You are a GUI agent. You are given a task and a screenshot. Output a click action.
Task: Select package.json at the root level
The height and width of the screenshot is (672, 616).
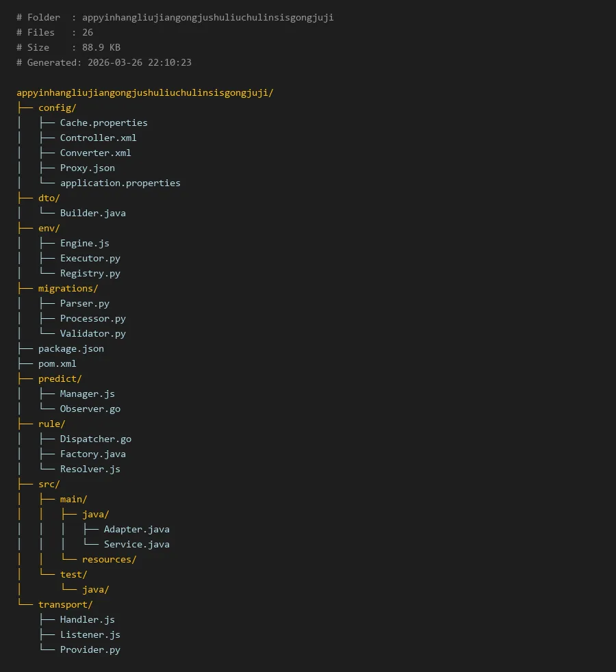point(70,348)
